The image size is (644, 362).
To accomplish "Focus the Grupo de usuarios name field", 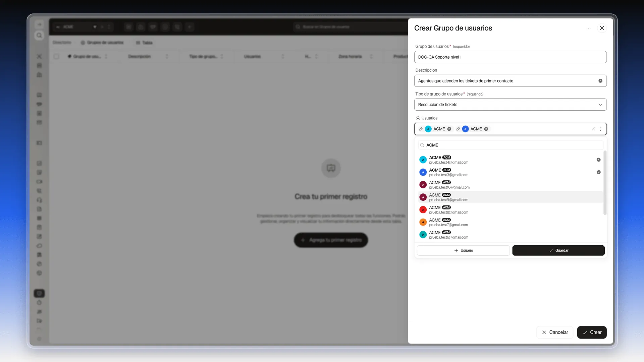I will click(x=510, y=57).
